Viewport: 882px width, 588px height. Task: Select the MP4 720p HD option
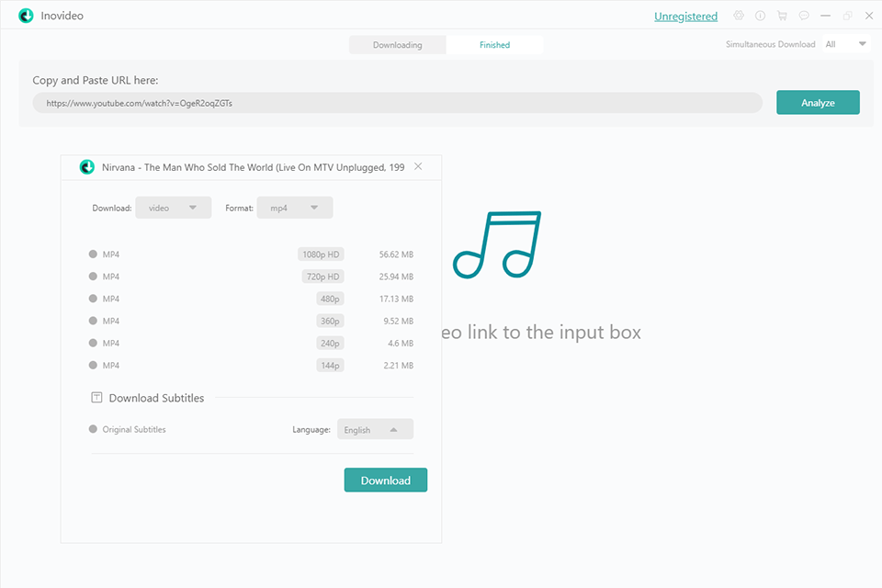tap(93, 277)
